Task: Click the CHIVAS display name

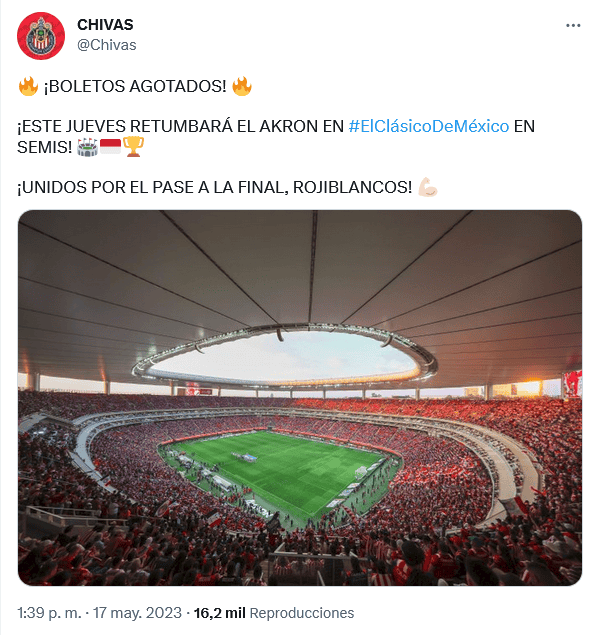Action: coord(105,25)
